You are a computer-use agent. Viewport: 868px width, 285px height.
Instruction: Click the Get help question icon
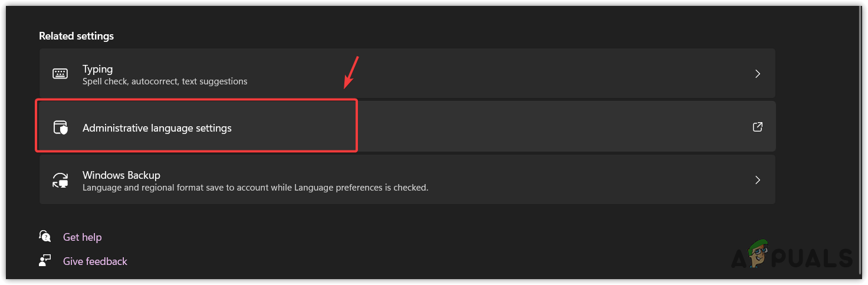coord(45,237)
